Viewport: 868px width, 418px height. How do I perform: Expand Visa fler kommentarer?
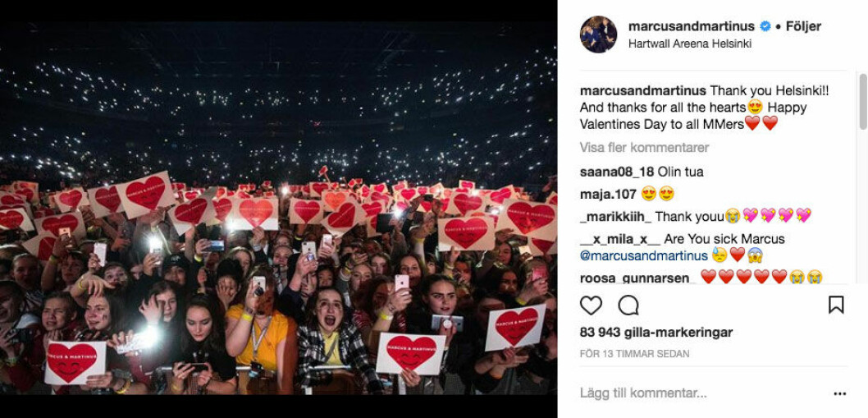644,148
